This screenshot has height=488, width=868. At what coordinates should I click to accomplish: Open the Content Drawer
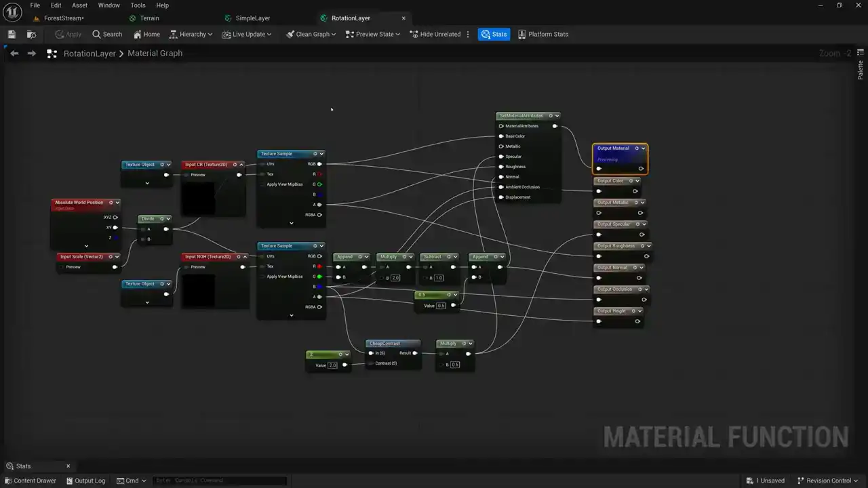point(30,481)
